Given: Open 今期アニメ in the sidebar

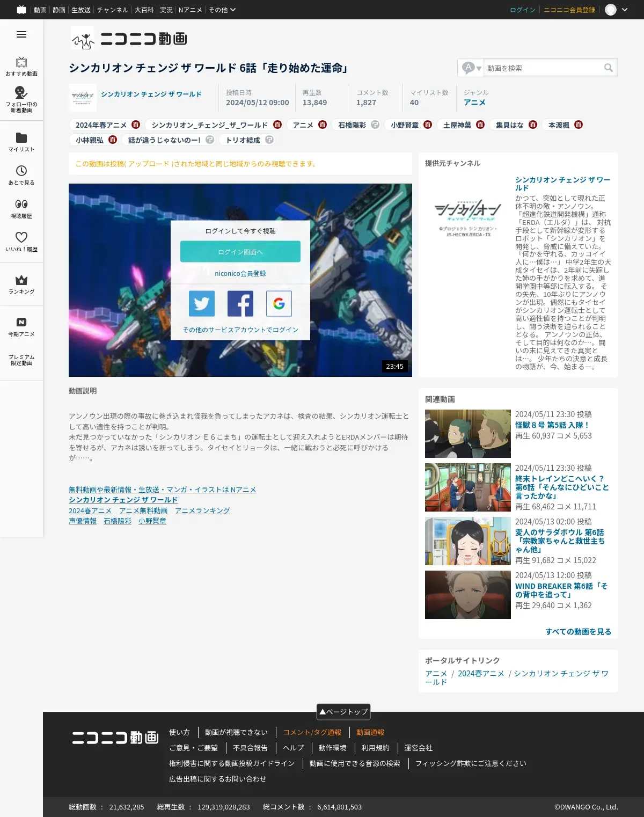Looking at the screenshot, I should point(21,327).
